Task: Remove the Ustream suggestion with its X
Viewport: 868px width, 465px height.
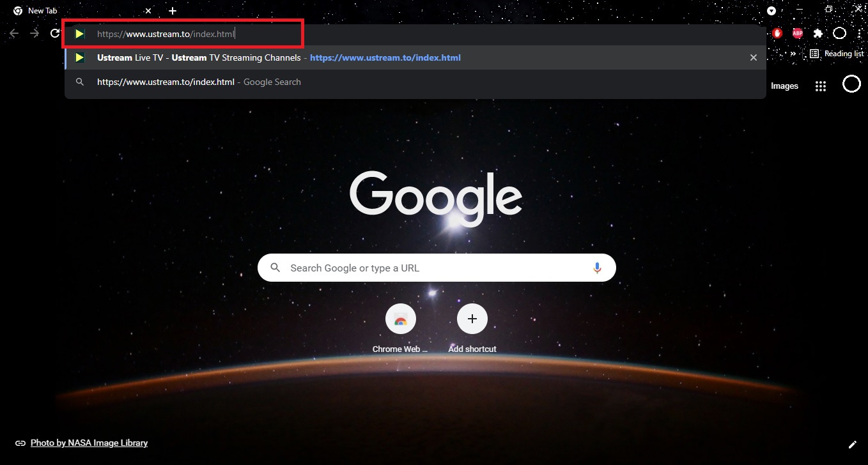Action: (x=754, y=57)
